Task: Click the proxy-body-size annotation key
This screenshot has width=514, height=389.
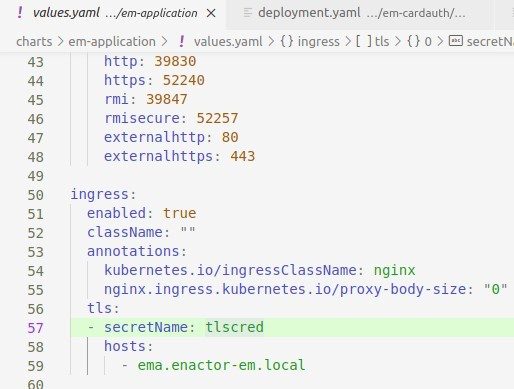Action: coord(284,289)
